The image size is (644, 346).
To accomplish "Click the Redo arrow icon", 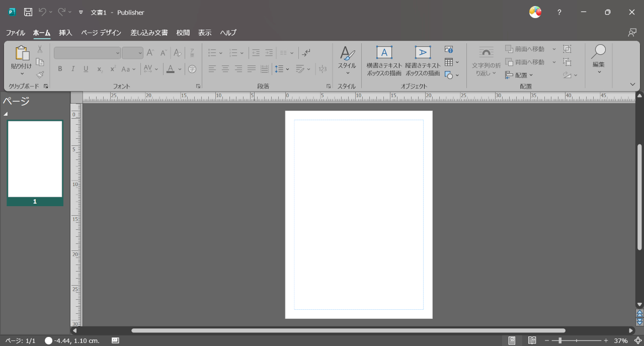I will (x=62, y=12).
